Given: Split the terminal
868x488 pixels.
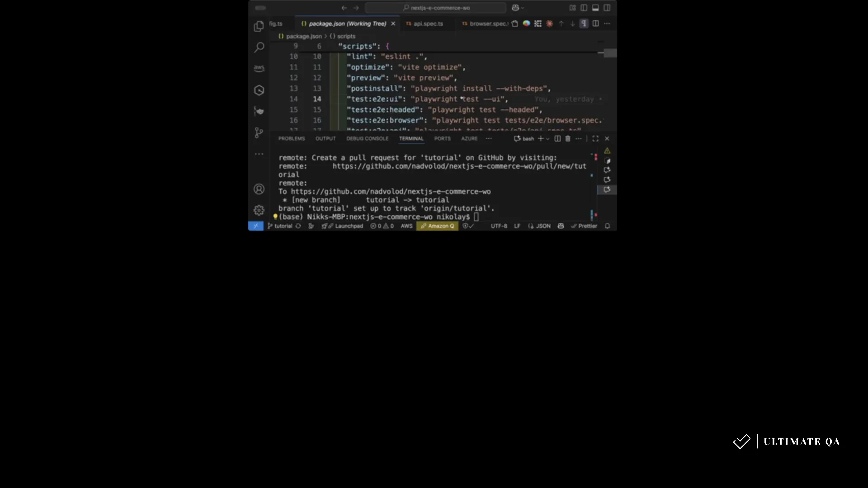Looking at the screenshot, I should (x=557, y=139).
